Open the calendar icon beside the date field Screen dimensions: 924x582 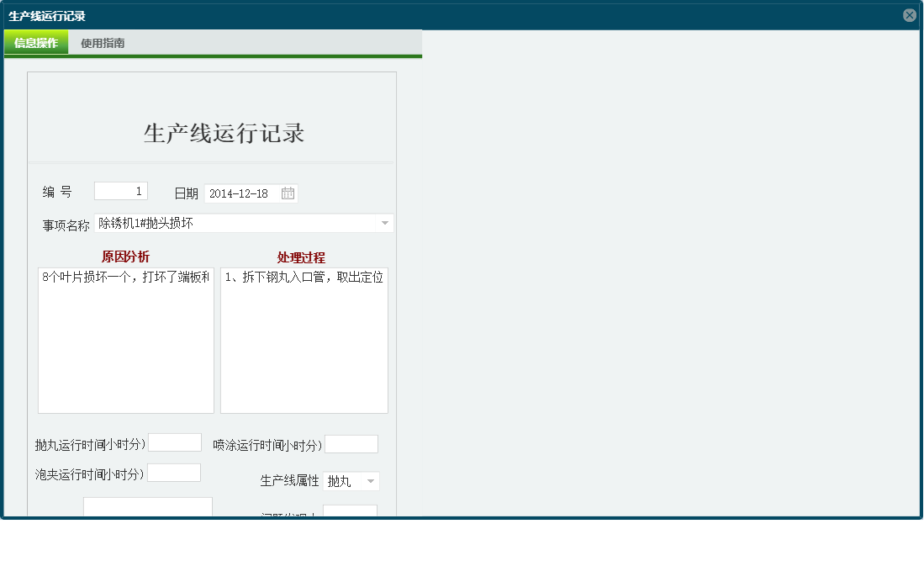click(x=288, y=193)
